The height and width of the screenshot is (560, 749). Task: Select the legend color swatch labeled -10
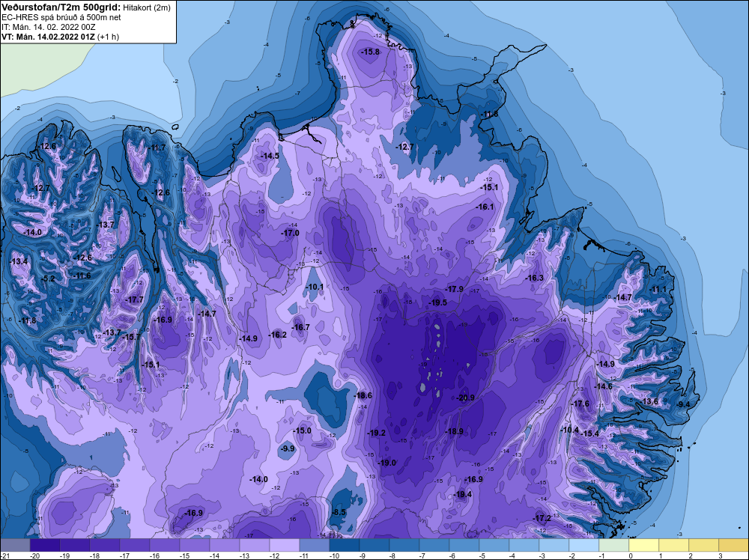344,545
